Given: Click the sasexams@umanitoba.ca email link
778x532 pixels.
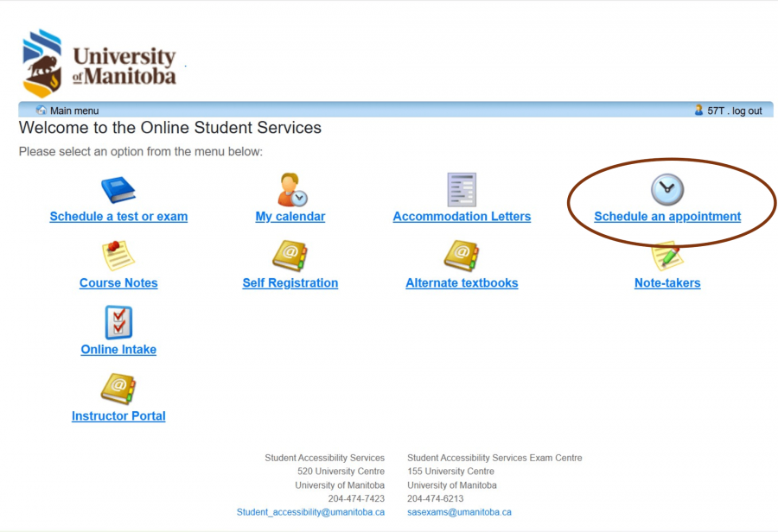Looking at the screenshot, I should (459, 512).
